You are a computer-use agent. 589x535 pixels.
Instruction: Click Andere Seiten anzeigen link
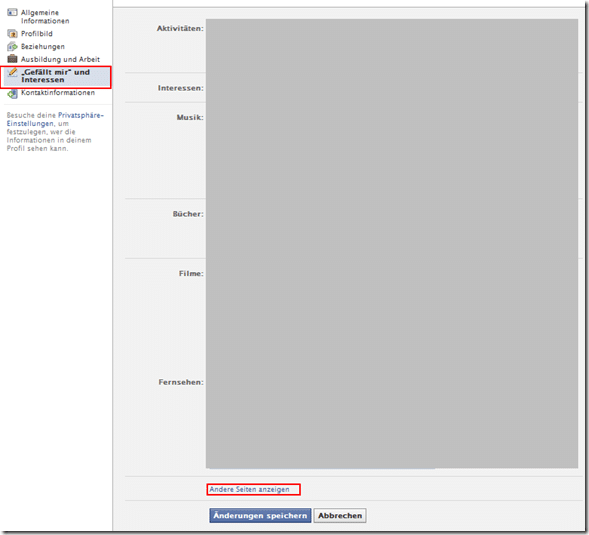pos(249,490)
